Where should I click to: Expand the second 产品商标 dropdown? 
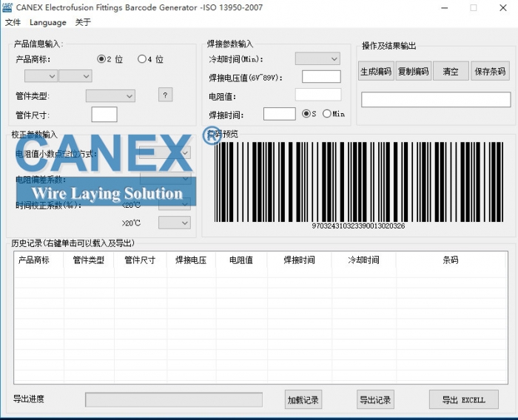(x=75, y=76)
